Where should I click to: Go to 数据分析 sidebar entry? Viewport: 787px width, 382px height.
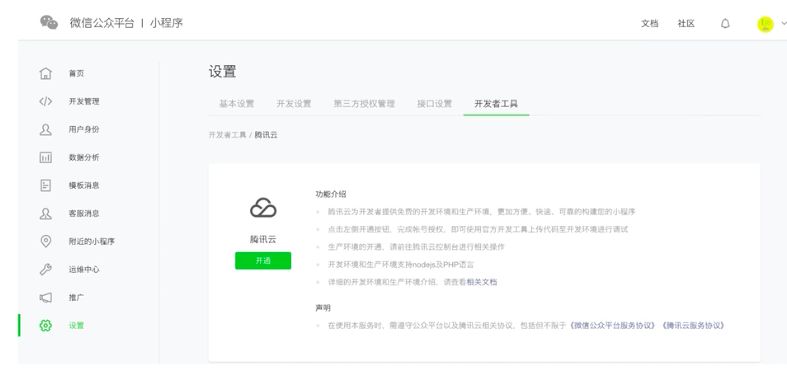coord(84,158)
